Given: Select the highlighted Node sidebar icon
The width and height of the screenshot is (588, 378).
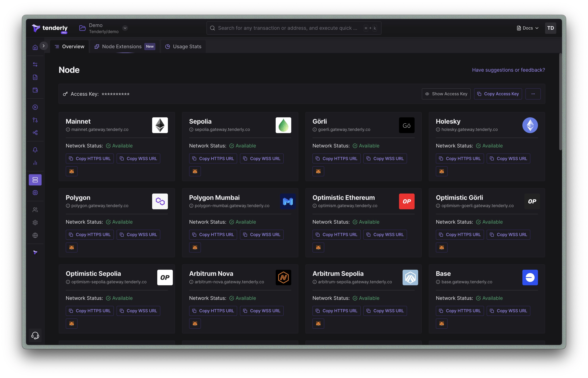Looking at the screenshot, I should tap(35, 180).
